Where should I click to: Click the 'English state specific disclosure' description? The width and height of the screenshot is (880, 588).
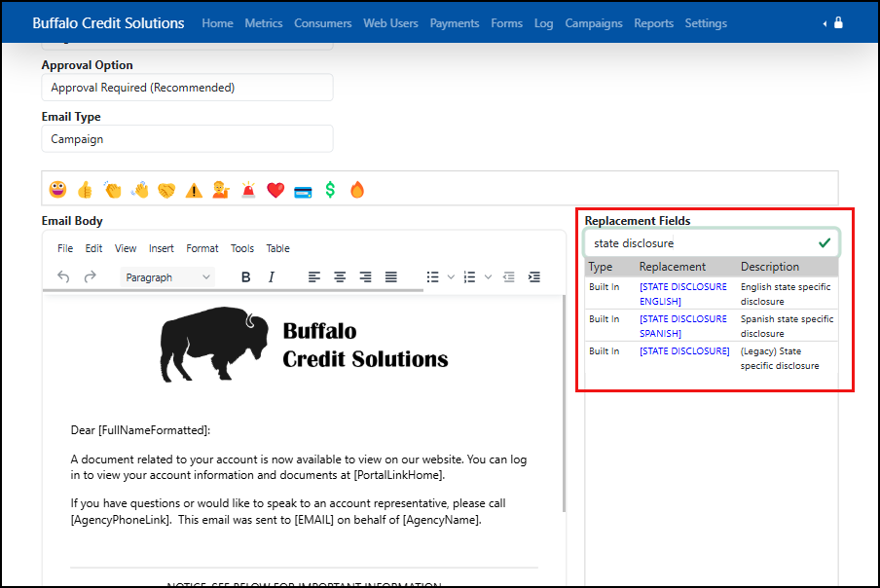click(x=786, y=293)
